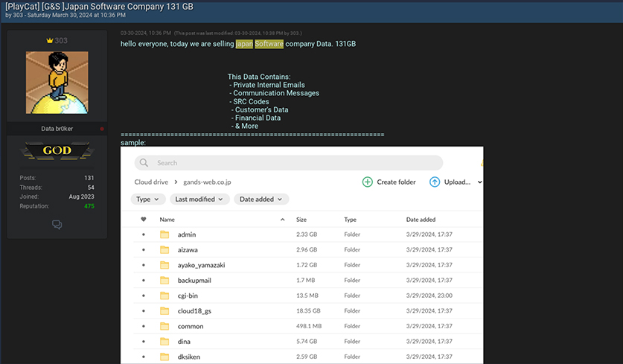Viewport: 623px width, 364px height.
Task: Click the heart favorites column header icon
Action: click(144, 220)
